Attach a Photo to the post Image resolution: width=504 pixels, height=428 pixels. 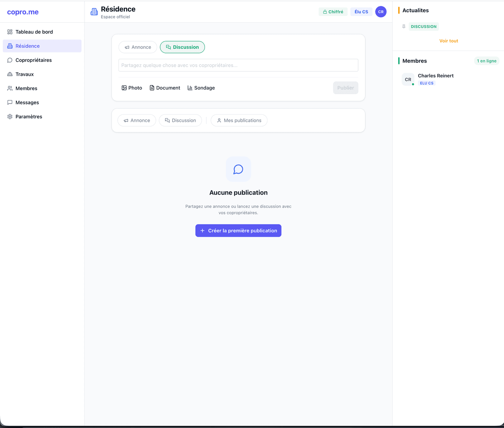click(x=132, y=88)
